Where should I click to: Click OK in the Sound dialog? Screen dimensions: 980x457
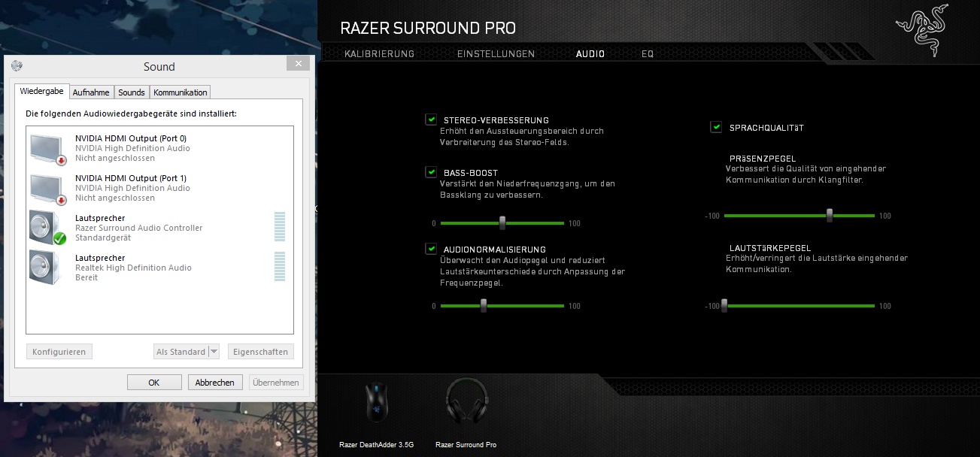click(x=154, y=383)
